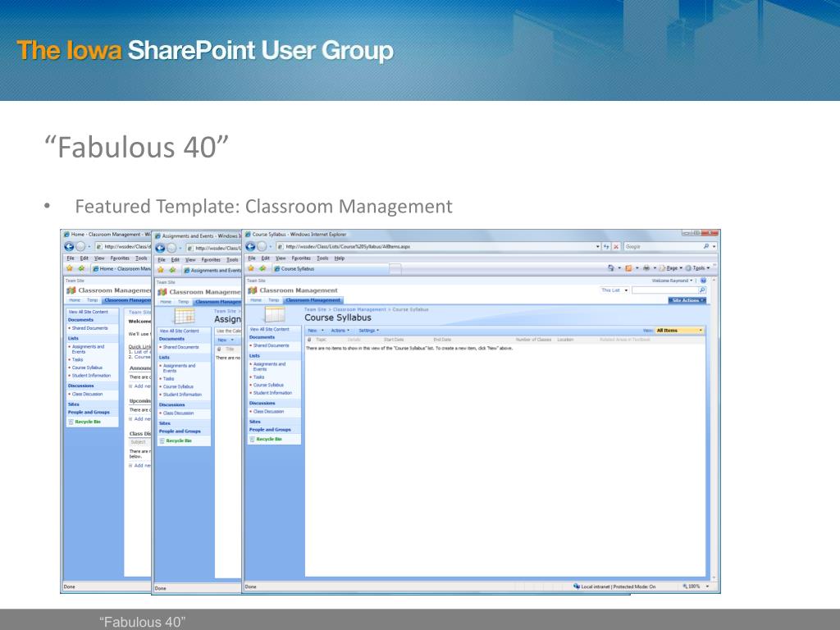
Task: Click IE Home toolbar icon in Course Syllabus window
Action: 610,268
